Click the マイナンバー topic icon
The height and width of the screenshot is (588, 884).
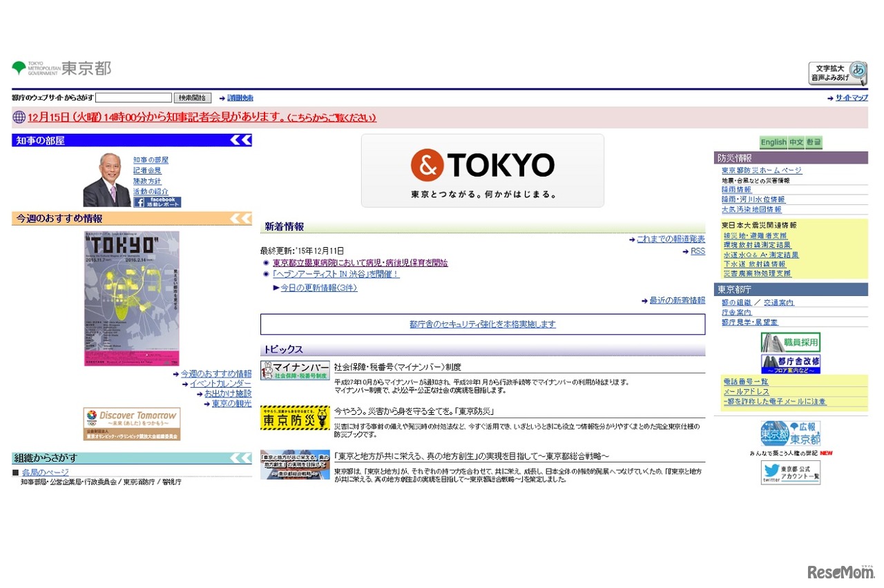coord(294,371)
